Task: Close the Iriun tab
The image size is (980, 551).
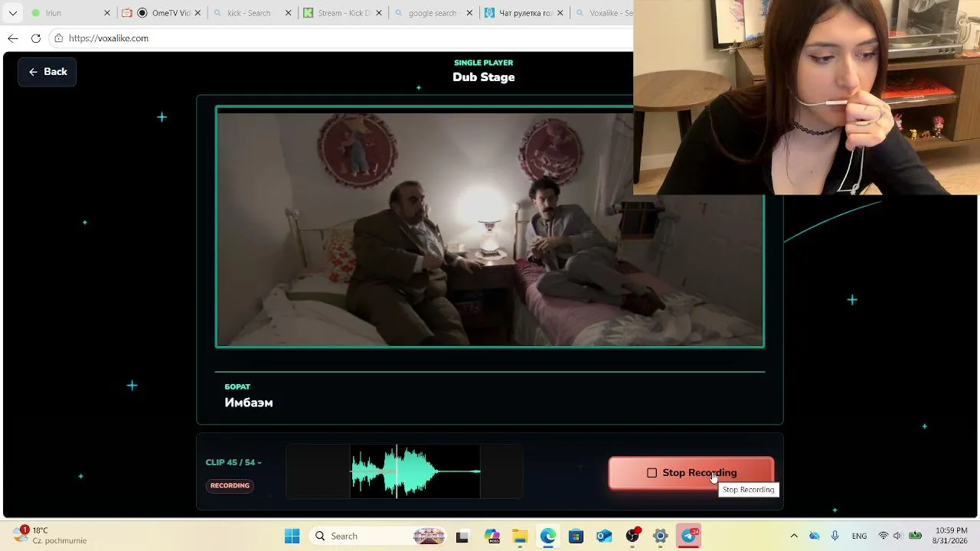Action: pos(107,13)
